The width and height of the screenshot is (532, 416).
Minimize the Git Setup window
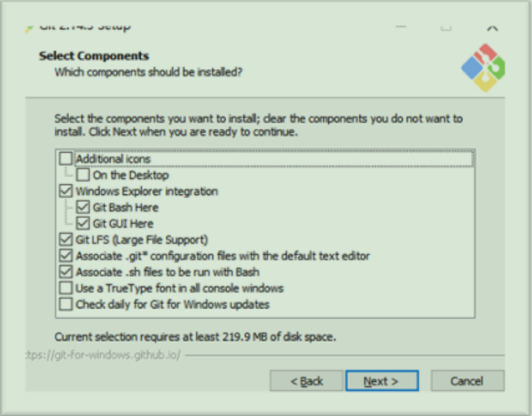[401, 27]
